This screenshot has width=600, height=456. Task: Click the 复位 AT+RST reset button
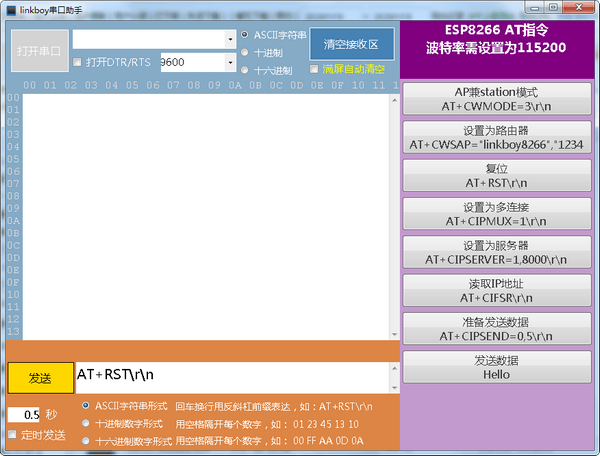point(497,176)
